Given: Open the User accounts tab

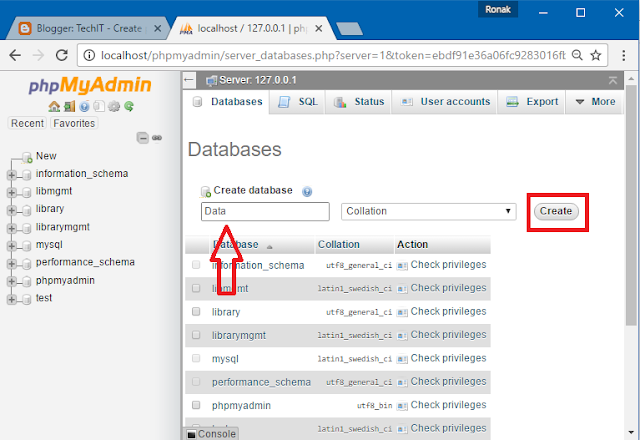Looking at the screenshot, I should pos(445,102).
